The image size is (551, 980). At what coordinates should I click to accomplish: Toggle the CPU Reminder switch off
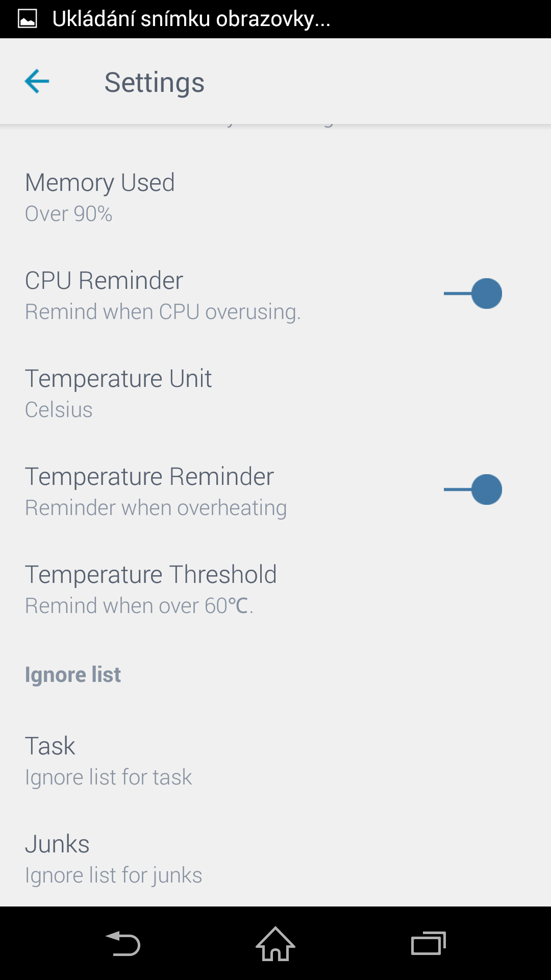tap(473, 293)
